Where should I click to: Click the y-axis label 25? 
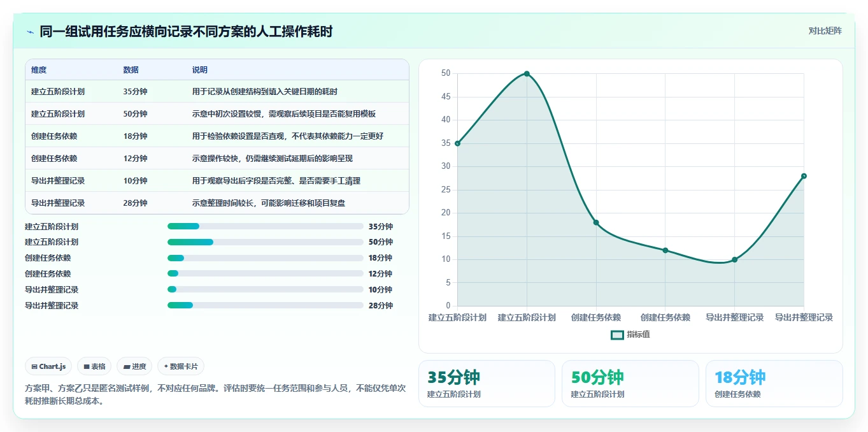click(x=446, y=190)
